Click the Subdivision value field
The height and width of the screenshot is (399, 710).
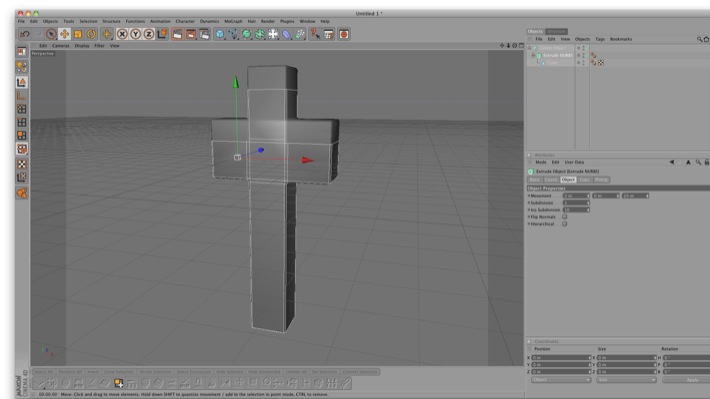point(576,203)
